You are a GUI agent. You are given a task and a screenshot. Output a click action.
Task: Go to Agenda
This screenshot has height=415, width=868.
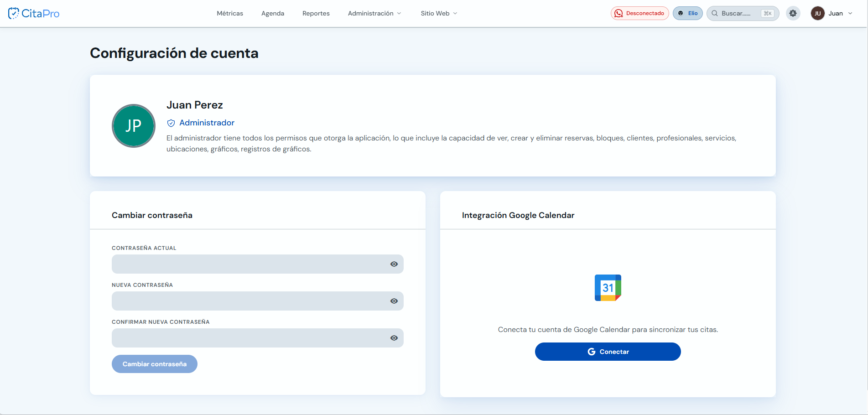[x=273, y=13]
